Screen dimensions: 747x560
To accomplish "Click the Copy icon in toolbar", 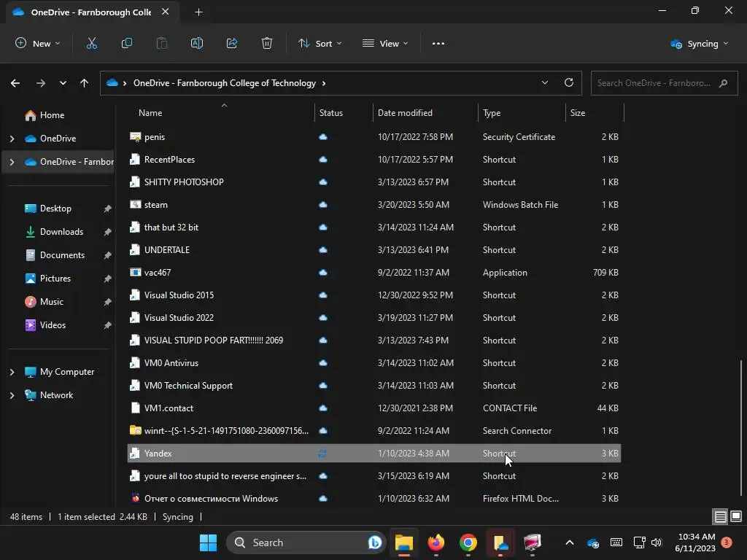I will [127, 43].
